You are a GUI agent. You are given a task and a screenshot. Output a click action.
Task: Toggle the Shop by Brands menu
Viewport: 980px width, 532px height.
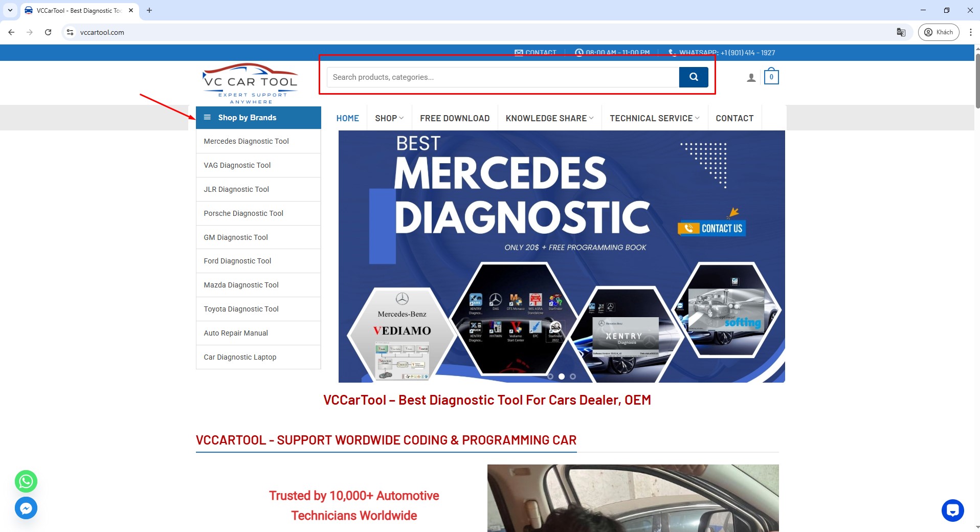pos(258,118)
